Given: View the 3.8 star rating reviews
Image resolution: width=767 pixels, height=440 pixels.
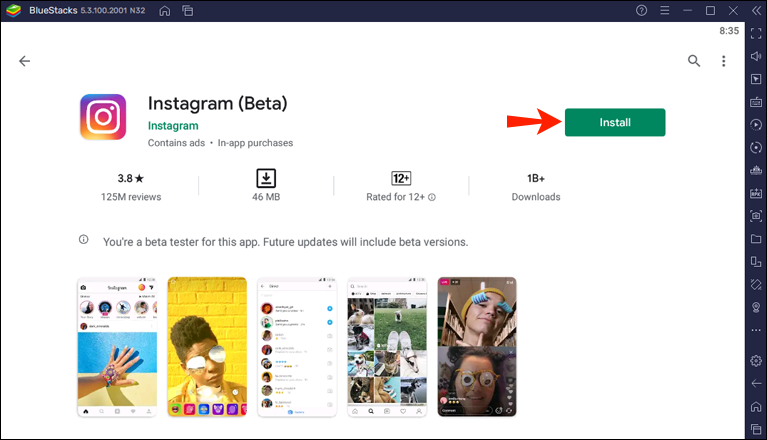Looking at the screenshot, I should pos(131,186).
